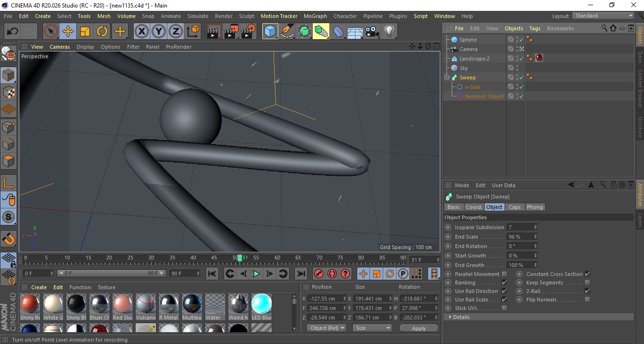This screenshot has width=644, height=344.
Task: Toggle the Parallel Movement checkbox
Action: (x=504, y=274)
